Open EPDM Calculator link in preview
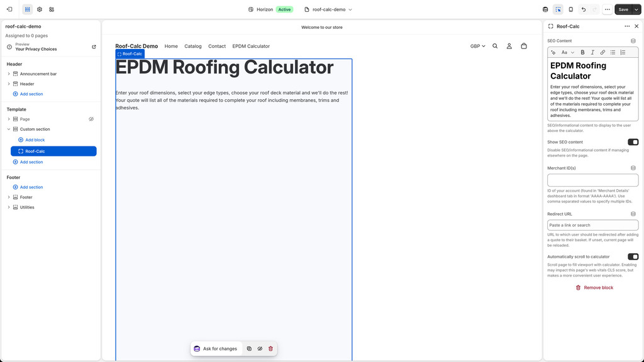Image resolution: width=644 pixels, height=362 pixels. point(251,46)
